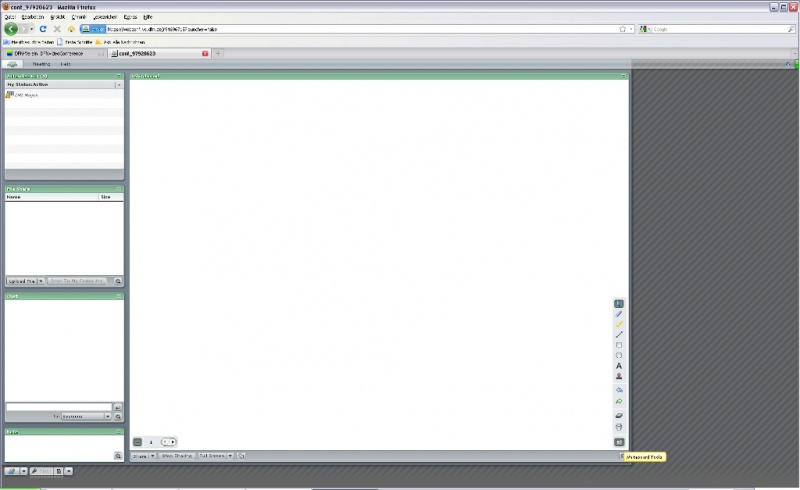Click the Firefox reload button
The width and height of the screenshot is (800, 490).
point(43,29)
